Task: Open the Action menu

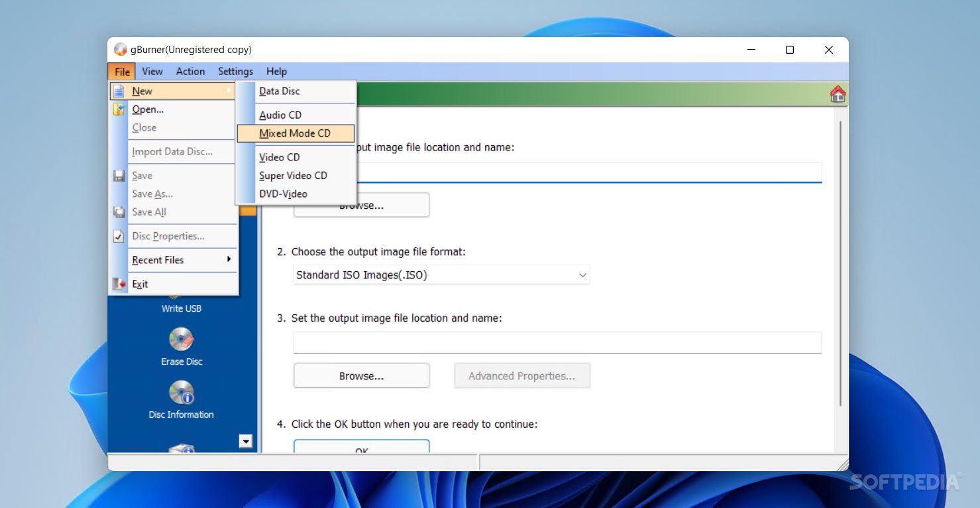Action: pos(190,72)
